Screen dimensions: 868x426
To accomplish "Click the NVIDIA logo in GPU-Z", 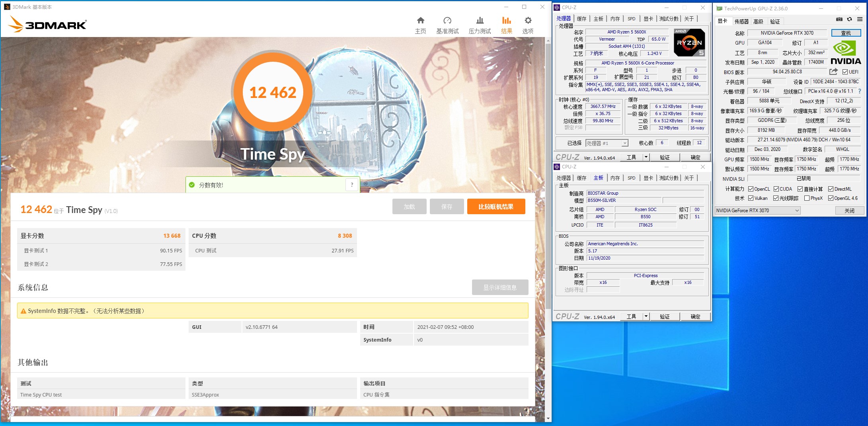I will (846, 53).
